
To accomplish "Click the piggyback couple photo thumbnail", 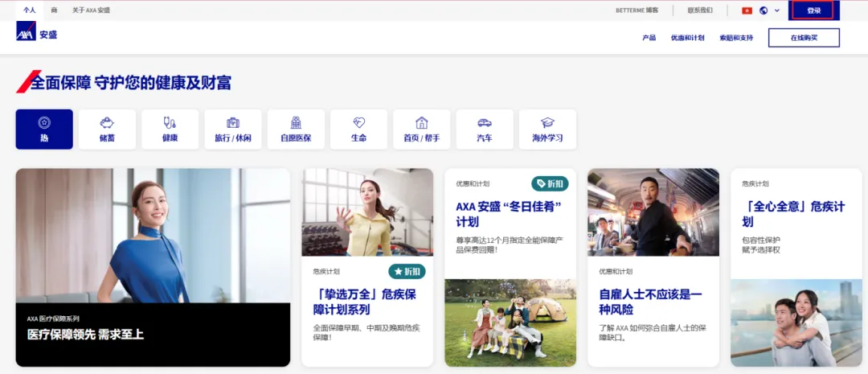I will [796, 323].
